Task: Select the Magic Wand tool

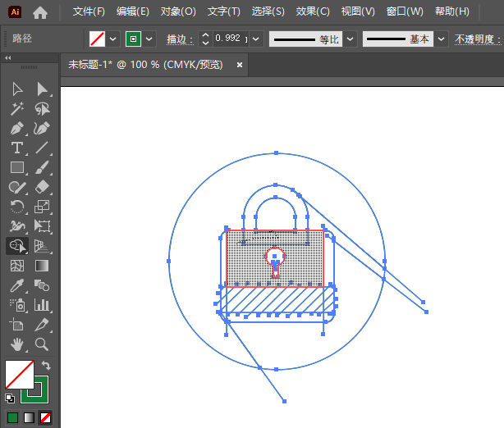Action: (x=17, y=109)
